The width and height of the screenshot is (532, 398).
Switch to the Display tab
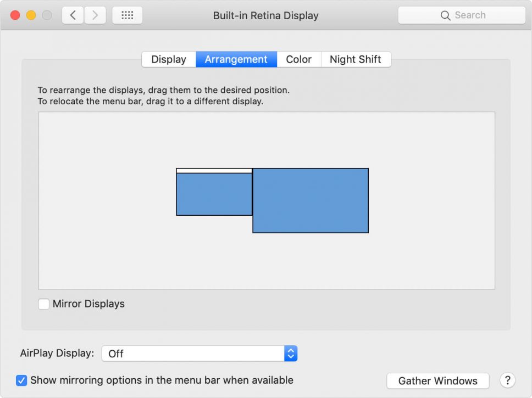(168, 59)
